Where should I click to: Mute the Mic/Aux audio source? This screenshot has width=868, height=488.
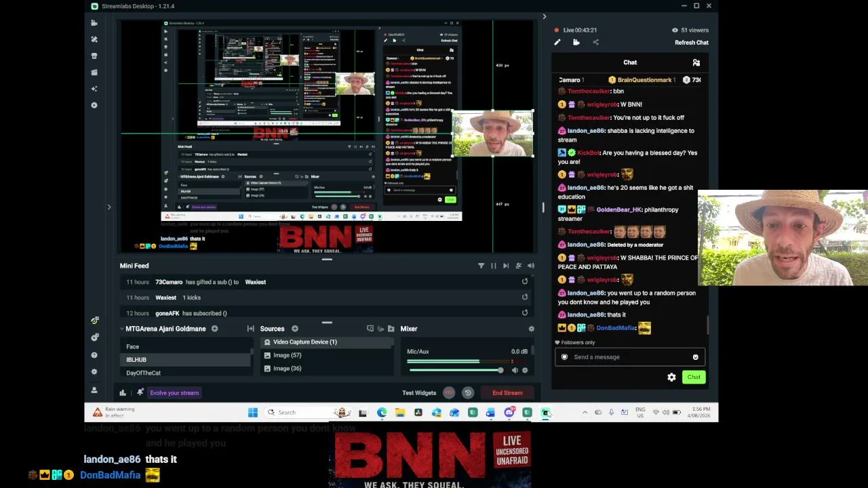click(515, 370)
